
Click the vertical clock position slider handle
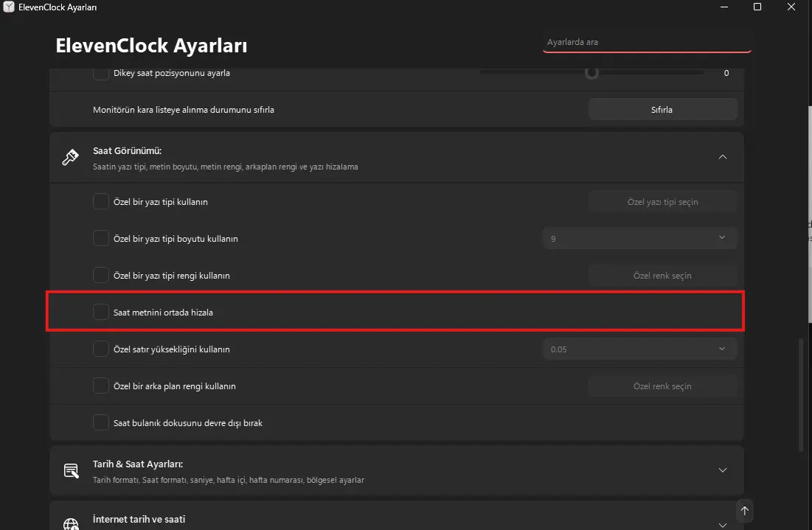click(591, 72)
